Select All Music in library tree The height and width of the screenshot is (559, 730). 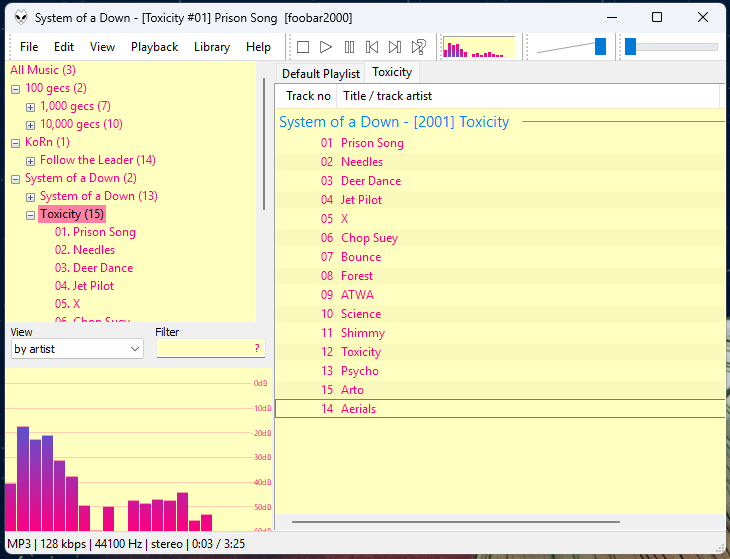[x=42, y=70]
